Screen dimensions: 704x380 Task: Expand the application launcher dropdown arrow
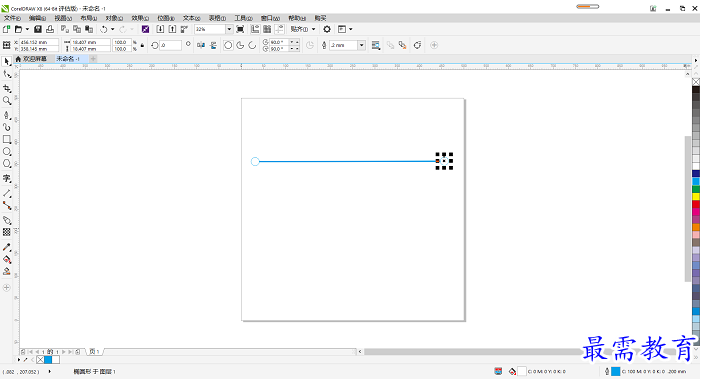pyautogui.click(x=351, y=29)
